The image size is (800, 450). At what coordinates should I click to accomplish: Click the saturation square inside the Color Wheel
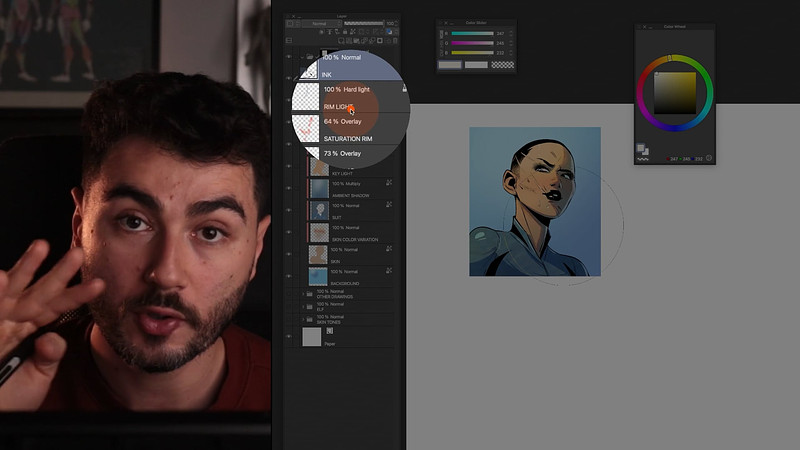[x=675, y=93]
